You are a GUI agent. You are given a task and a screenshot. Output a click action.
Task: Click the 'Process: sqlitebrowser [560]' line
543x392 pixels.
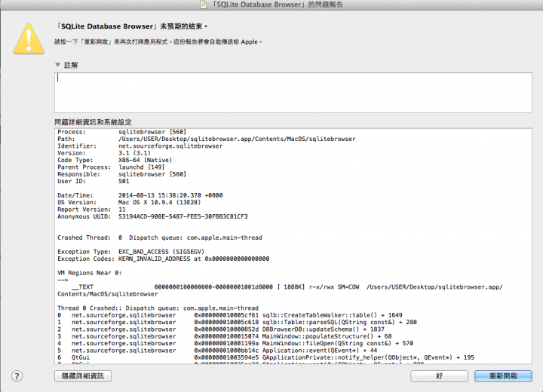(122, 132)
